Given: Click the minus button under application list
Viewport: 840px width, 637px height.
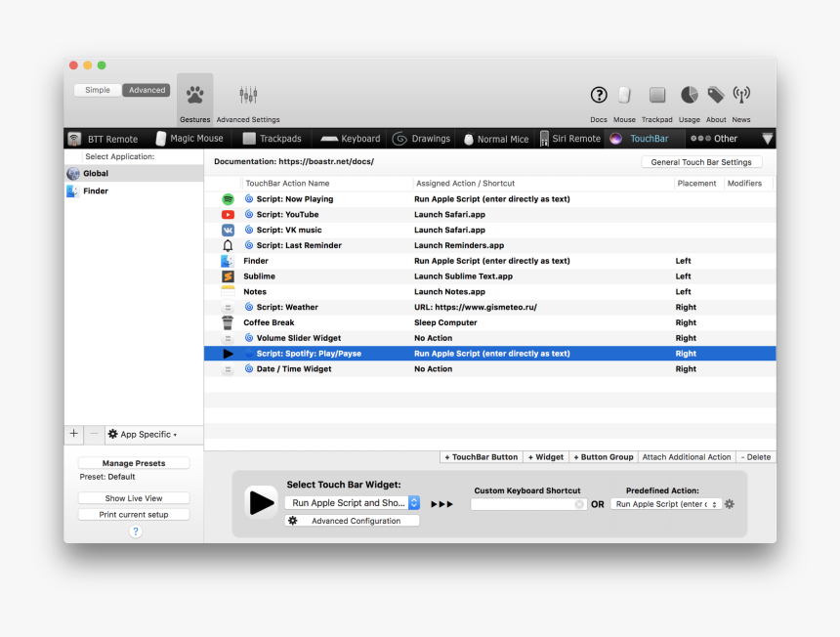Looking at the screenshot, I should pyautogui.click(x=94, y=434).
